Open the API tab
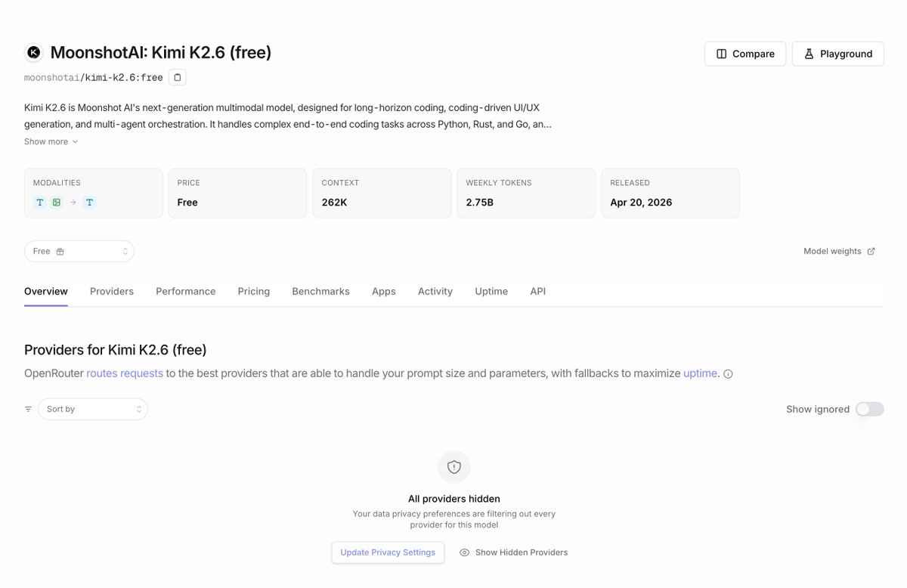The width and height of the screenshot is (907, 588). click(x=538, y=291)
